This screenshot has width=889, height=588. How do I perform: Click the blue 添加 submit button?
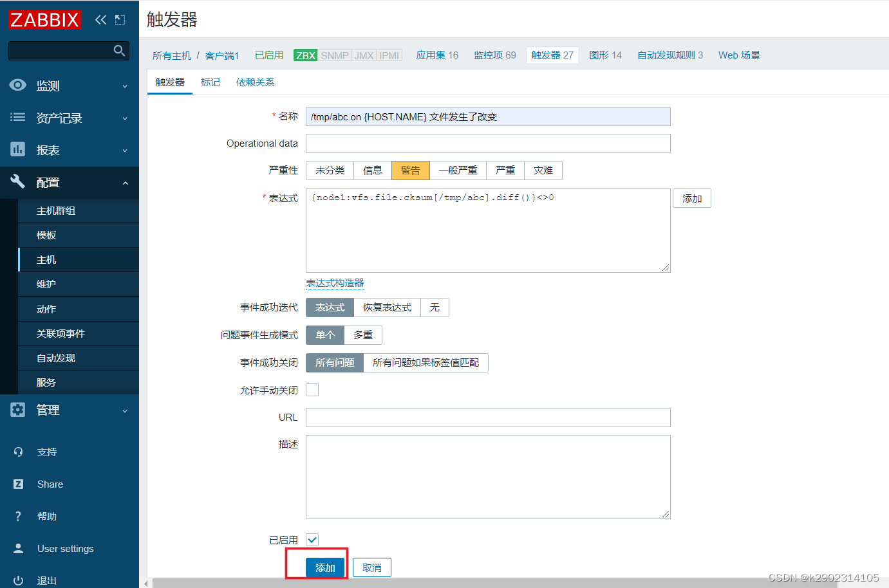tap(325, 567)
